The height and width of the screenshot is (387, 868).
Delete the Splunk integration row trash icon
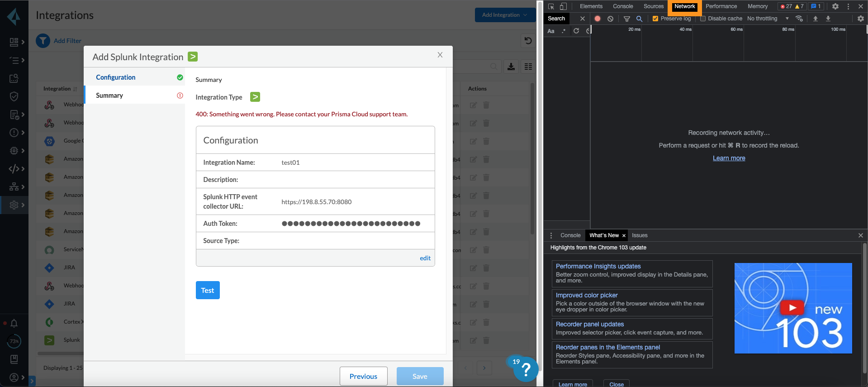[486, 340]
